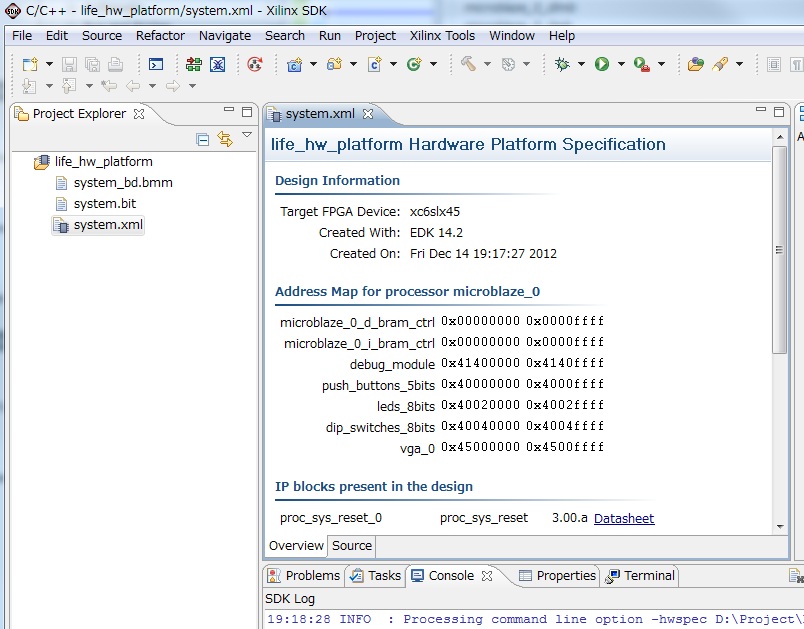Click the editor scrollbar down arrow

[x=780, y=527]
